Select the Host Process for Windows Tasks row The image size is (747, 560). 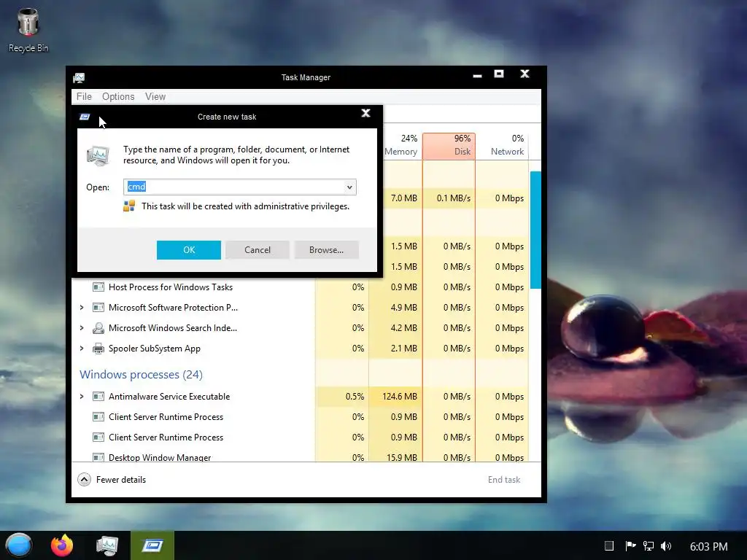coord(300,287)
